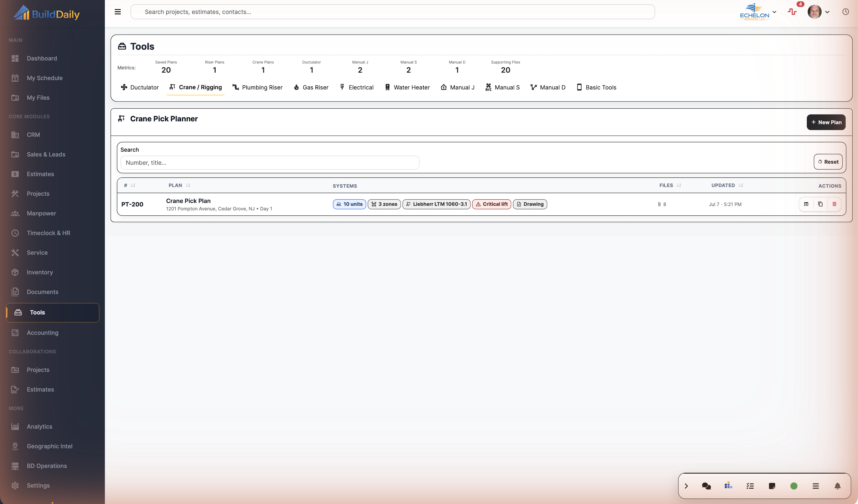The width and height of the screenshot is (858, 504).
Task: Expand the bottom widget bar arrow
Action: point(686,486)
